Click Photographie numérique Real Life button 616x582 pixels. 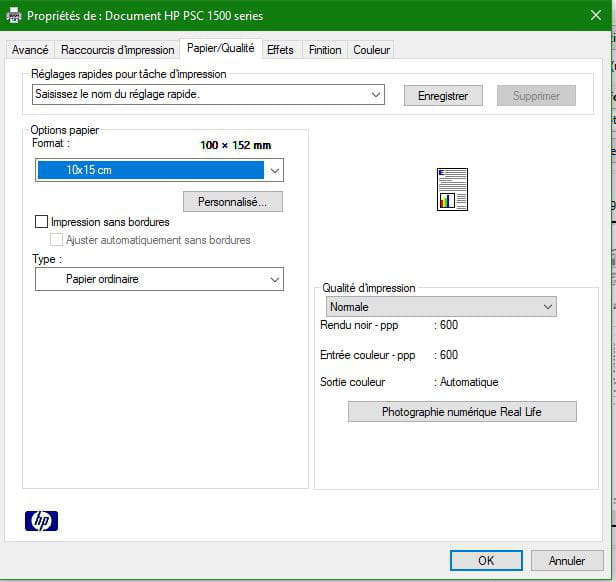(462, 411)
